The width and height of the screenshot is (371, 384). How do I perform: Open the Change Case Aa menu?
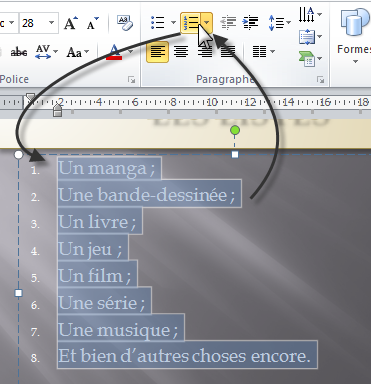[78, 52]
